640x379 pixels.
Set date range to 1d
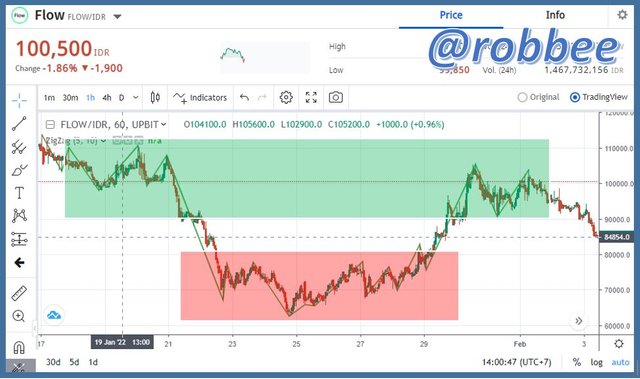coord(93,362)
